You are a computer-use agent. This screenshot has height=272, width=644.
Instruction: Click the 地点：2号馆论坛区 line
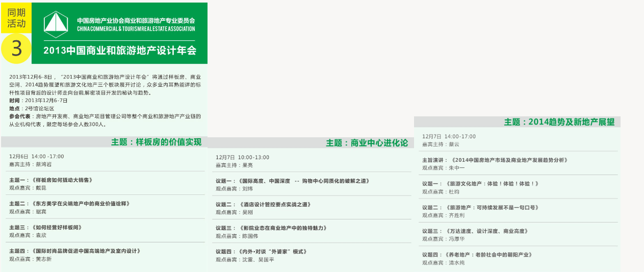[32, 109]
